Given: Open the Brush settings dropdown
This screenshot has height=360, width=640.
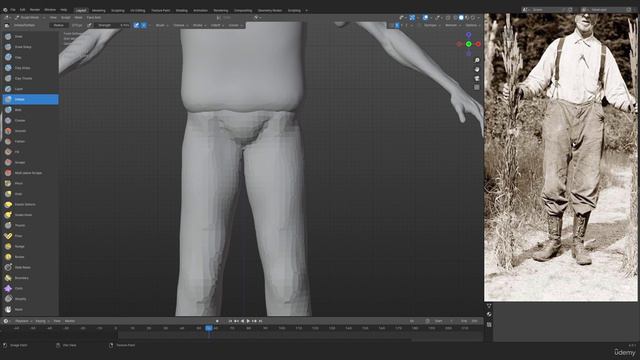Looking at the screenshot, I should click(162, 25).
